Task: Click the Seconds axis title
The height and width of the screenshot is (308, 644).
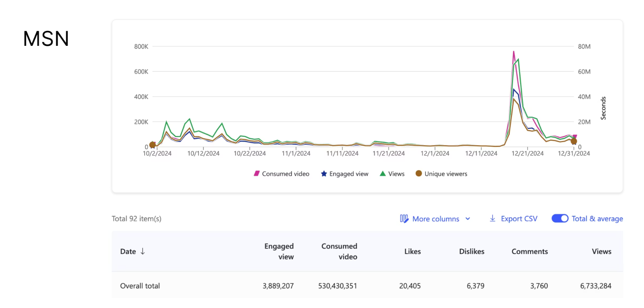Action: 603,108
